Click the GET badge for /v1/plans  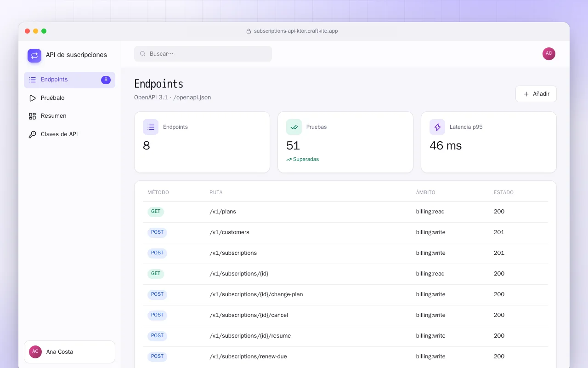pos(156,212)
